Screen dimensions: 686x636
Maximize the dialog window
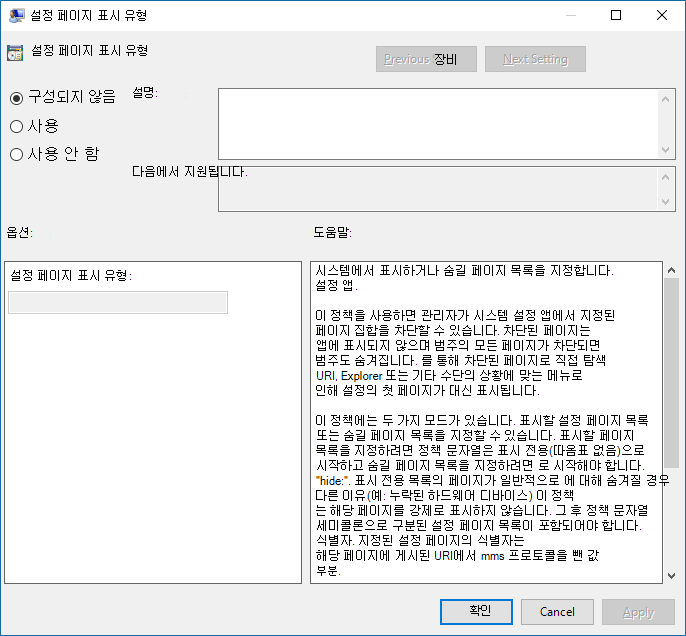(x=616, y=15)
